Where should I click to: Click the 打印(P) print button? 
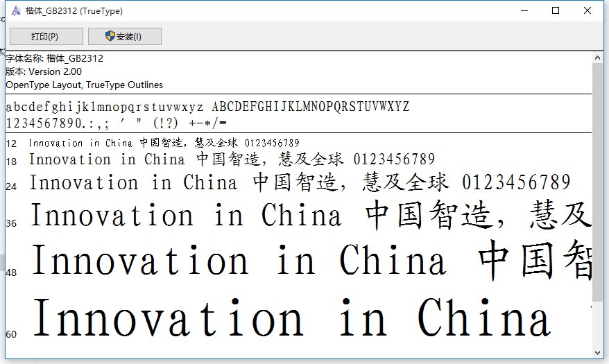coord(46,37)
